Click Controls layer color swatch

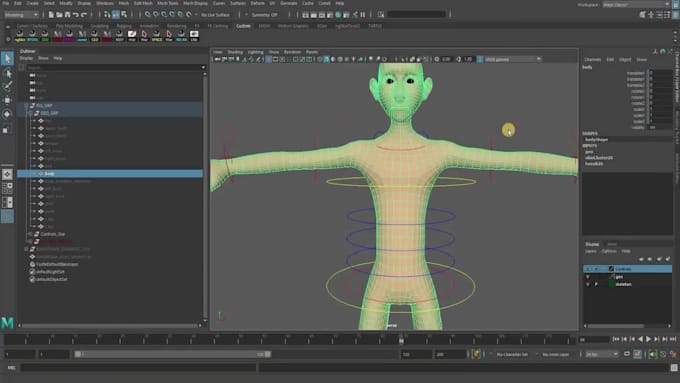pos(611,269)
